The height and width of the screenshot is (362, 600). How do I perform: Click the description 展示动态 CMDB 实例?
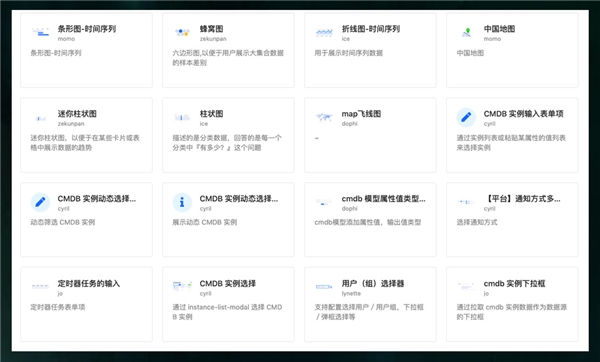point(205,222)
